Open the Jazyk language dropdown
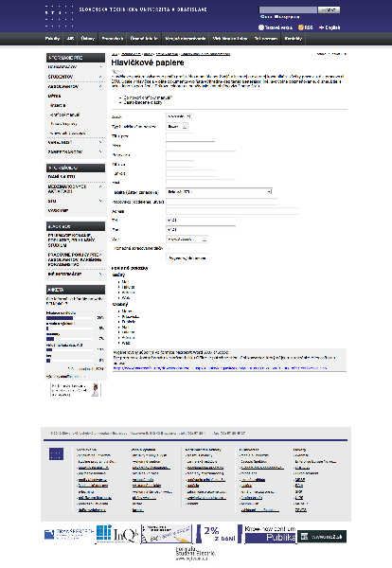This screenshot has width=392, height=568. pyautogui.click(x=179, y=116)
